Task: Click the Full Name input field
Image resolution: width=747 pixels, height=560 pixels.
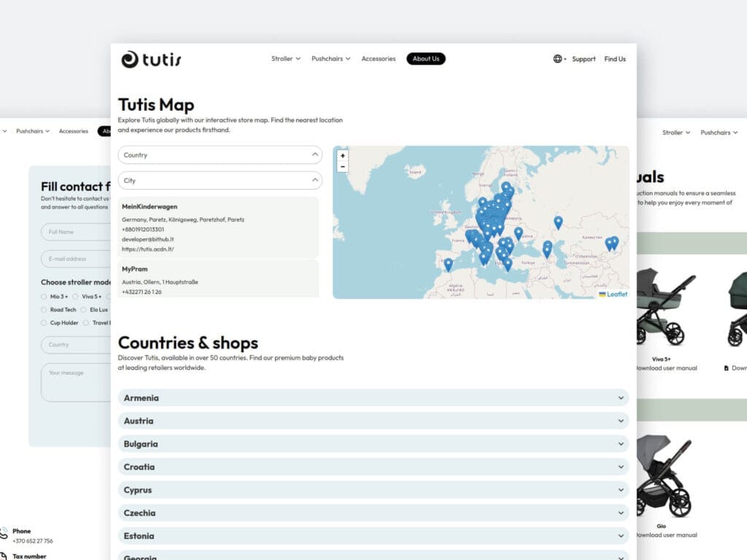Action: point(76,232)
